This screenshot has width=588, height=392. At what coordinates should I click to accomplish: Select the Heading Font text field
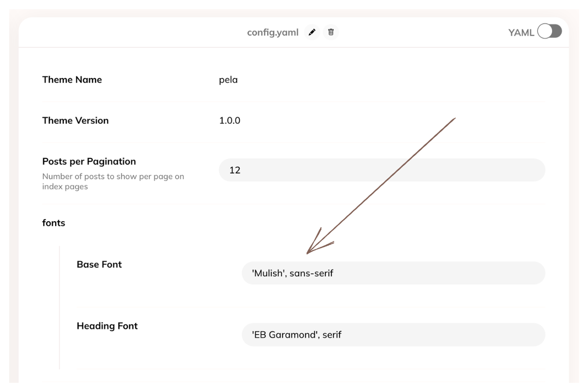[393, 335]
